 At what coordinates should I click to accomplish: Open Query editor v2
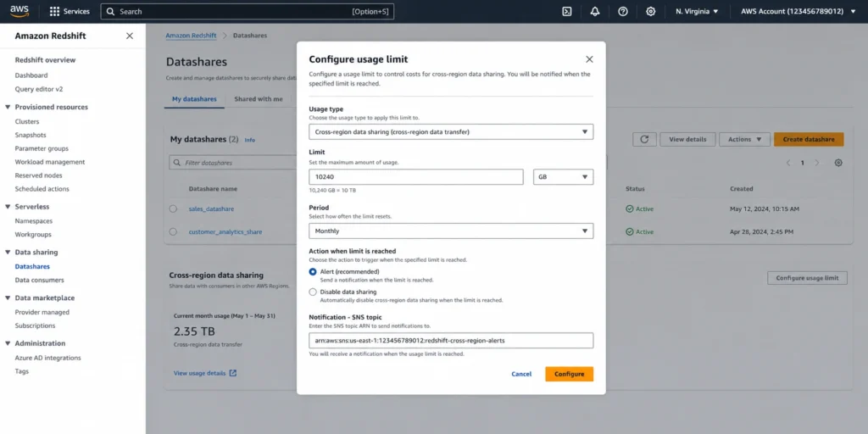pos(39,88)
